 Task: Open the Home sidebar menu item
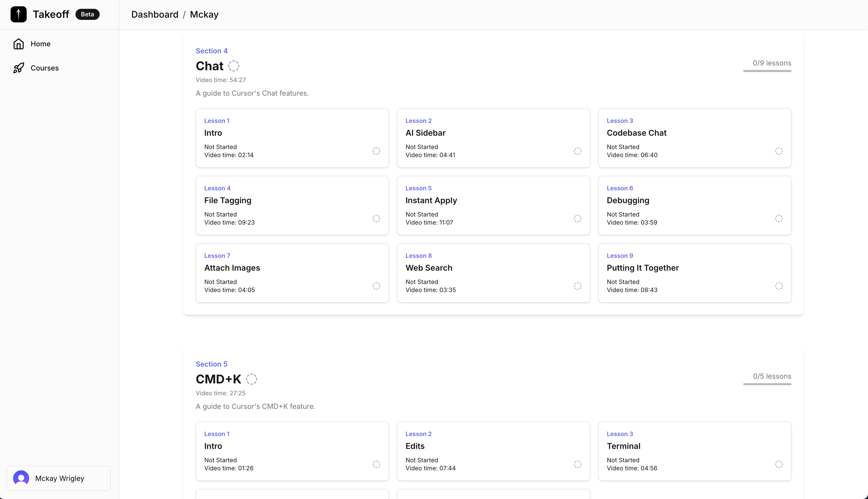[59, 44]
